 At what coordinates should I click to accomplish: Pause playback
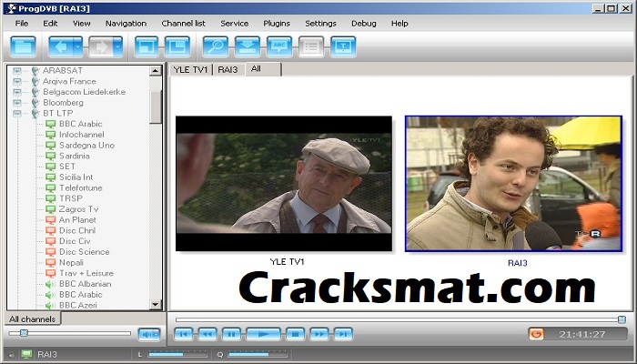[231, 334]
